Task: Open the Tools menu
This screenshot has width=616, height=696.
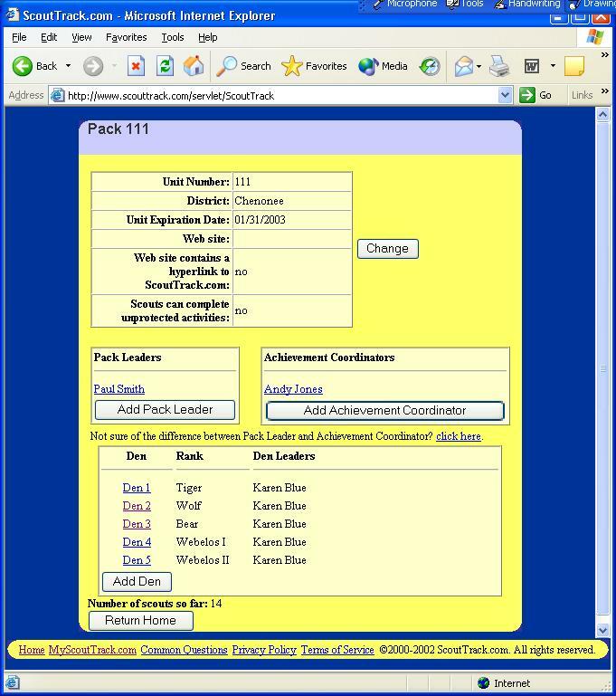Action: click(173, 37)
